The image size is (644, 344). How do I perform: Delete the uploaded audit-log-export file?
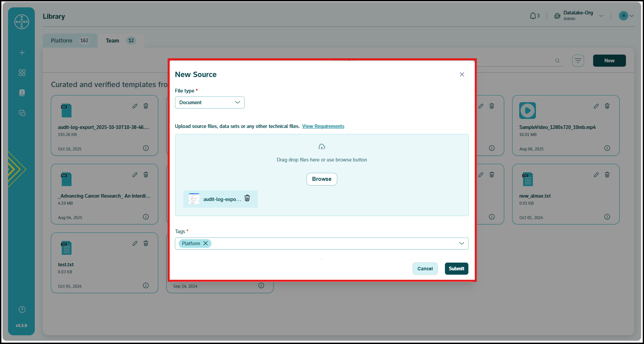pyautogui.click(x=247, y=198)
